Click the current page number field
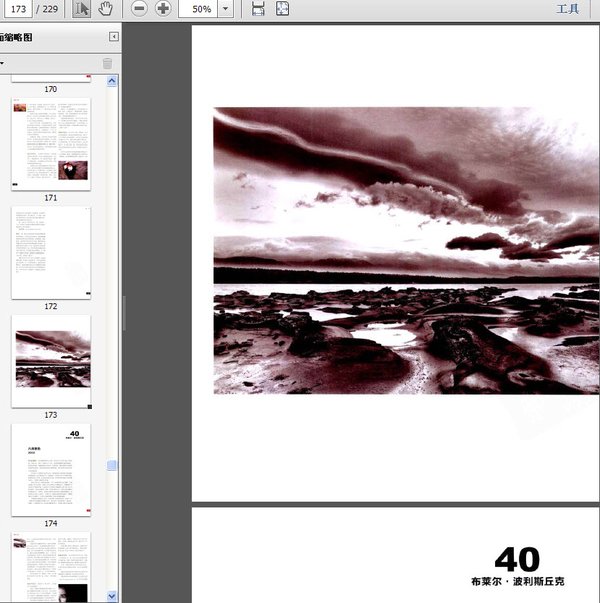Viewport: 600px width, 603px height. 18,9
